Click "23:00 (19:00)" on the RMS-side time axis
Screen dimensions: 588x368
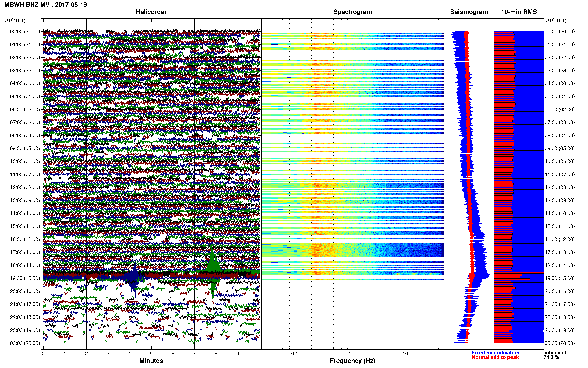click(x=560, y=330)
